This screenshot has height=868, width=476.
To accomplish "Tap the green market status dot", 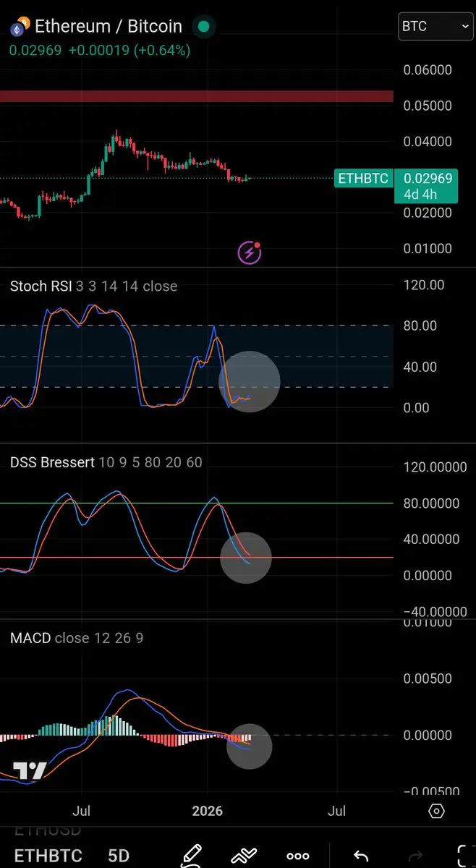I will tap(204, 27).
